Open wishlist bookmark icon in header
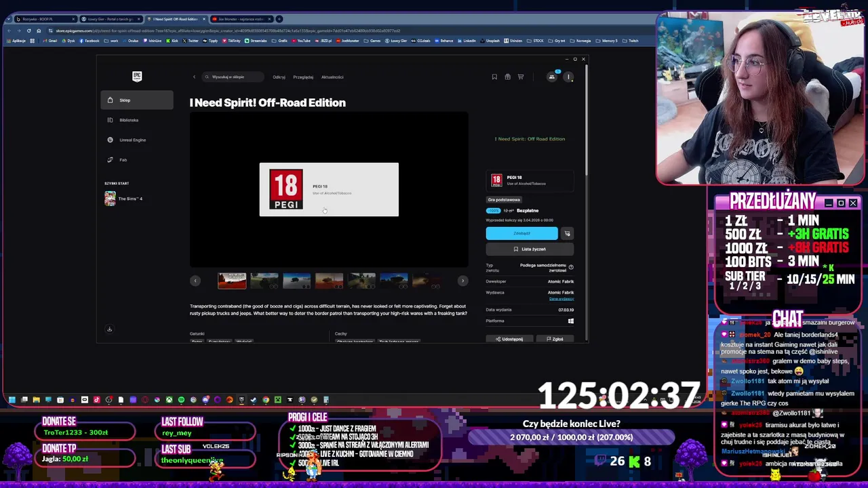The height and width of the screenshot is (488, 868). pyautogui.click(x=494, y=77)
